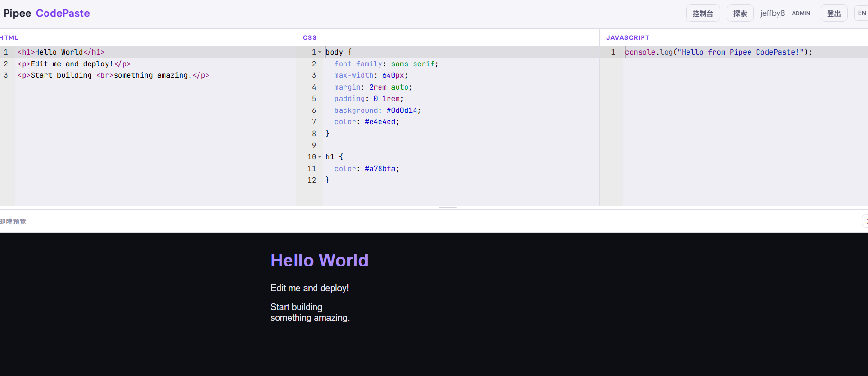Click the margin: 2rem auto line

tap(373, 87)
